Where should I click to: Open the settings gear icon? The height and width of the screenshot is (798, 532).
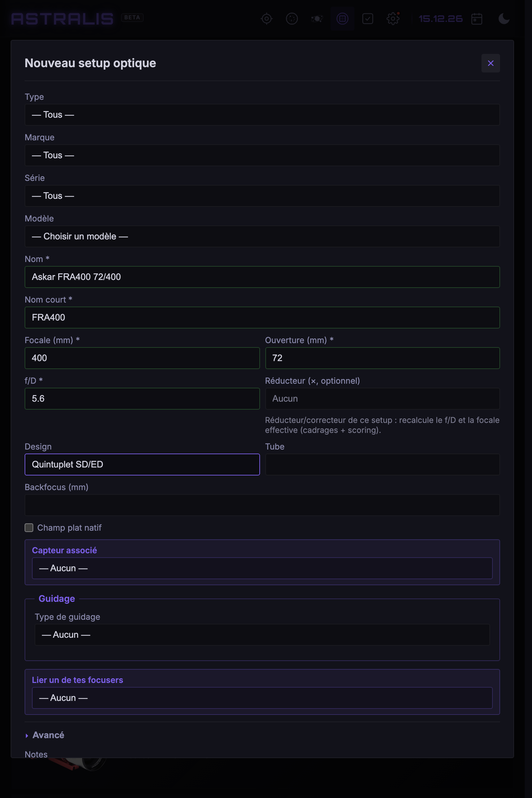tap(393, 19)
